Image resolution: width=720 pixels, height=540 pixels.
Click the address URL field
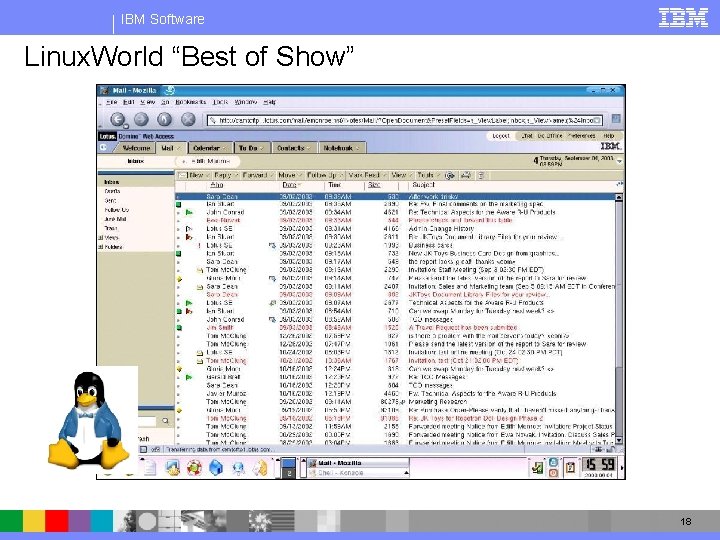click(x=405, y=120)
